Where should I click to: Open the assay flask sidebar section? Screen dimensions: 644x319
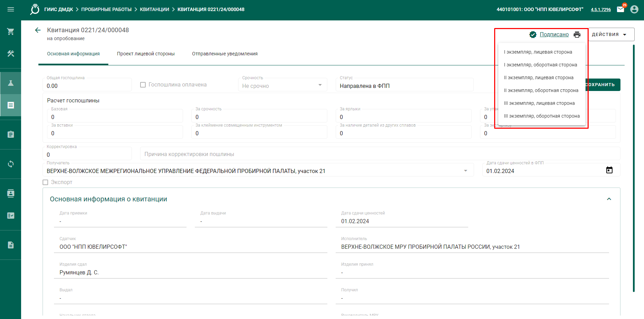pos(11,83)
